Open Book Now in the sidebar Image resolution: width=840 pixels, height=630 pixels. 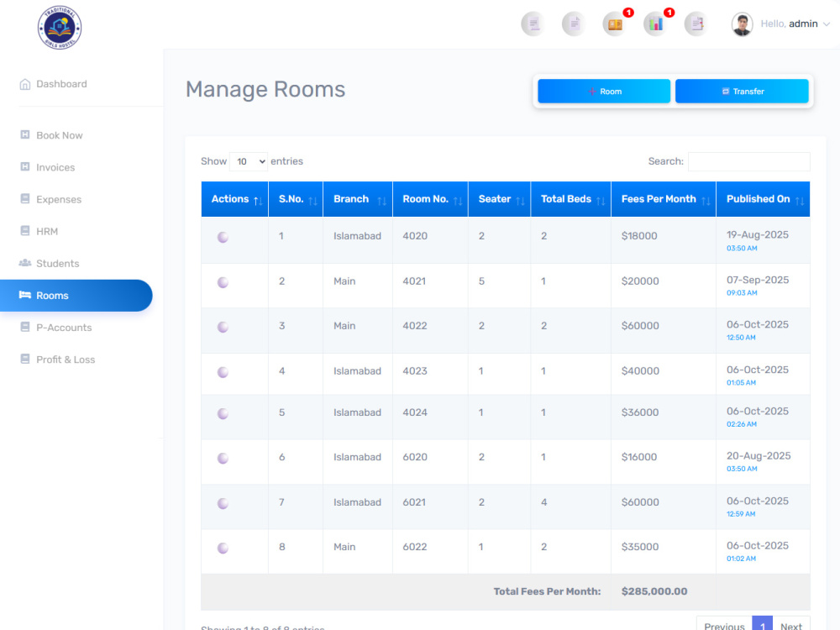tap(60, 135)
